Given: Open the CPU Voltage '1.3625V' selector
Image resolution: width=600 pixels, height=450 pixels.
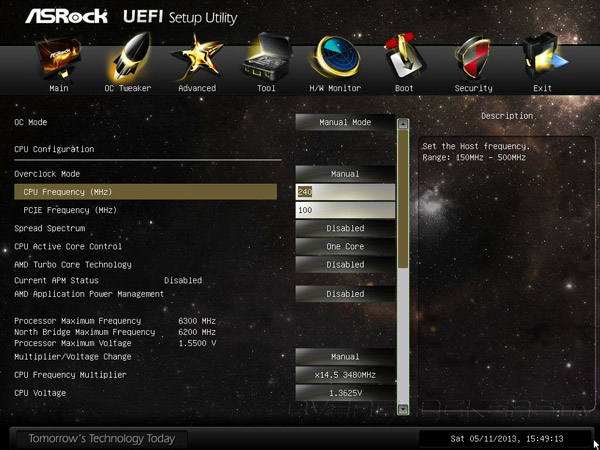Looking at the screenshot, I should 345,393.
